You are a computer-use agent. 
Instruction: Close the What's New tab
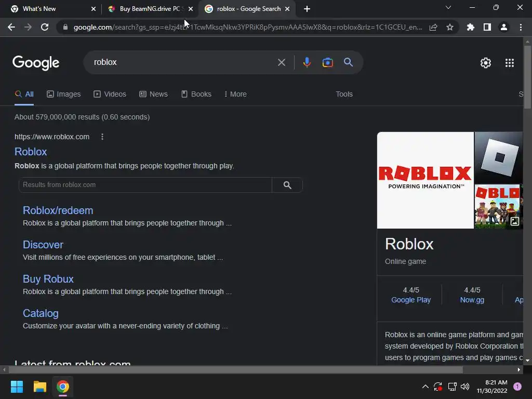tap(94, 9)
